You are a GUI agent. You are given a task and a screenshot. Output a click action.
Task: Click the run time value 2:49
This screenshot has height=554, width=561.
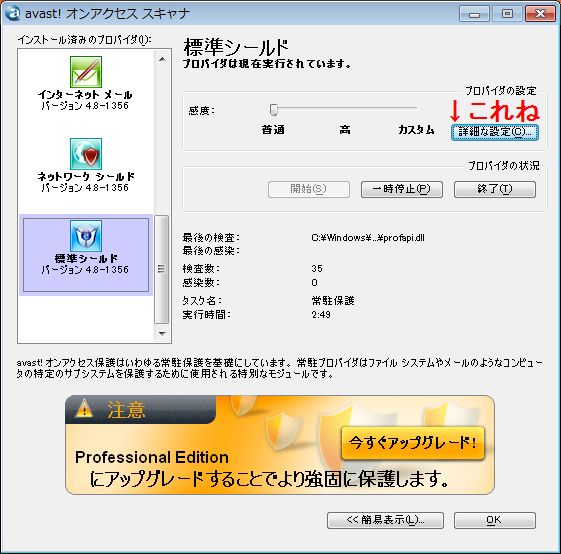coord(321,315)
